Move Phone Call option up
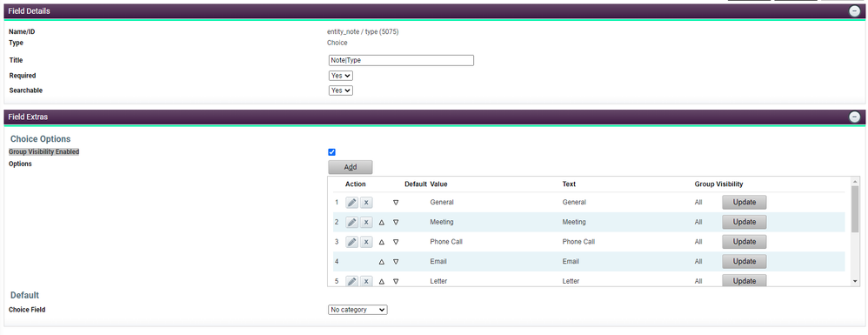 pyautogui.click(x=382, y=242)
